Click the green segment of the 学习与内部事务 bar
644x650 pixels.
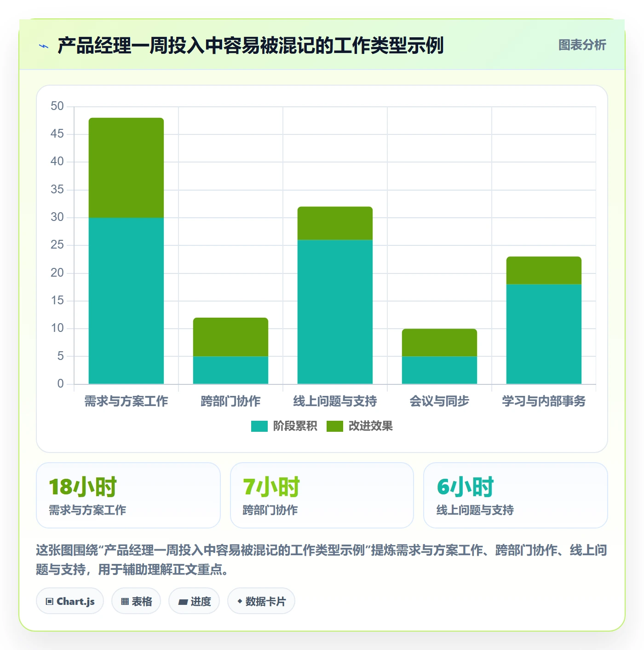[x=544, y=270]
